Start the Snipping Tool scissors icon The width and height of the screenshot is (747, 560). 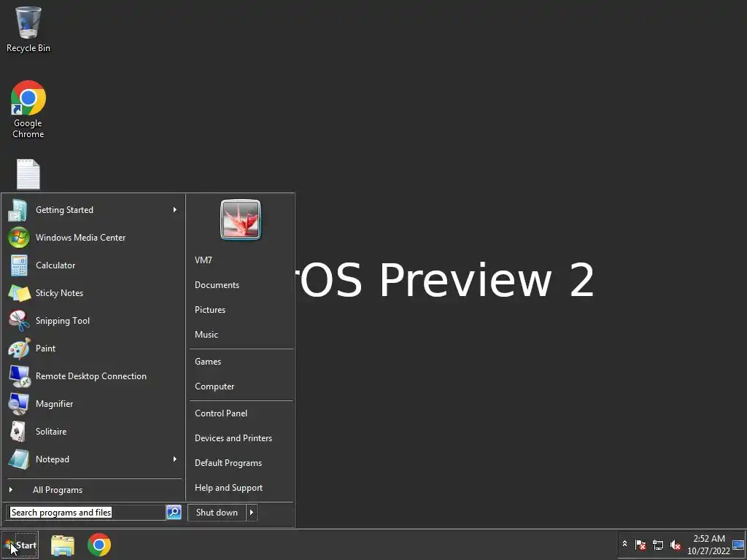click(19, 321)
